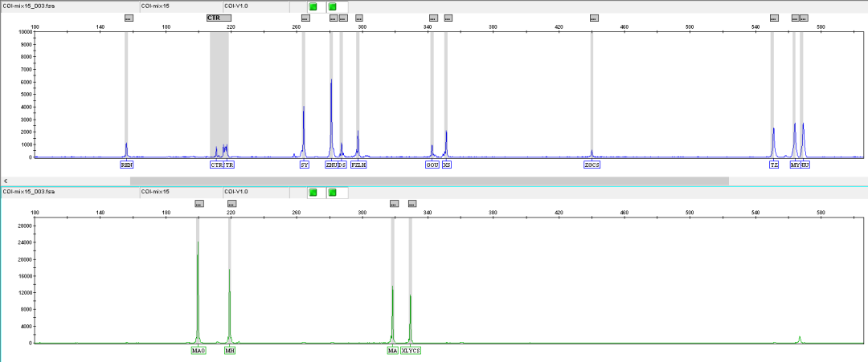868x362 pixels.
Task: Select the MH allele label in green panel
Action: point(230,351)
